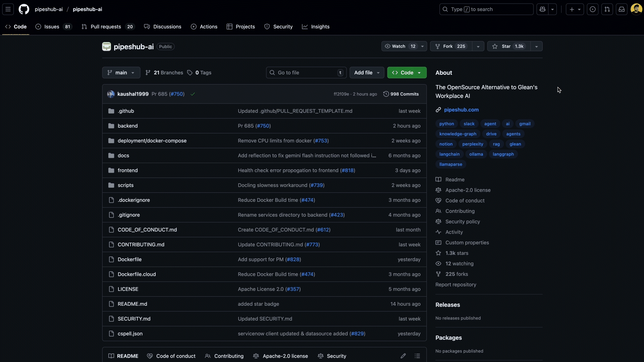Click the Type / to search field
This screenshot has height=362, width=644.
(486, 9)
